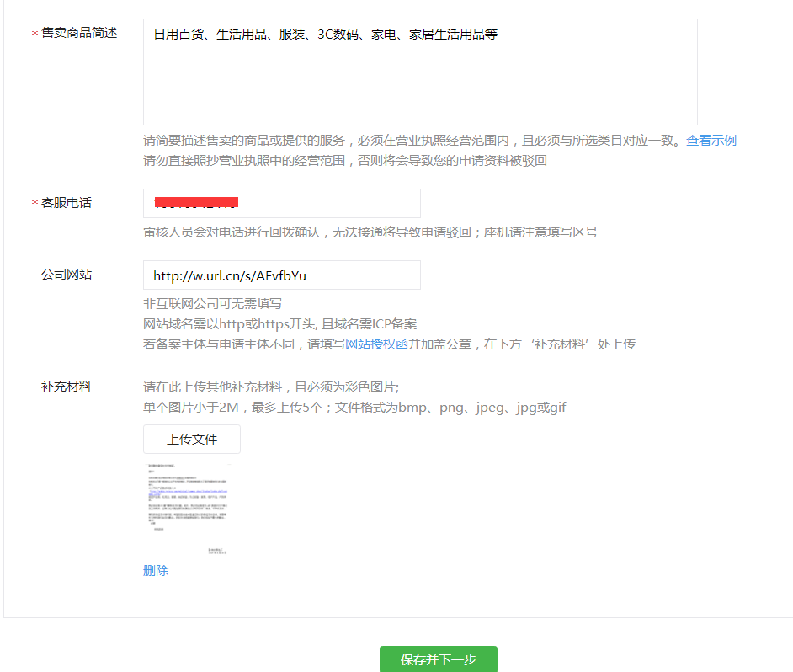793x672 pixels.
Task: Select the 售卖商品简述 field label
Action: click(x=79, y=33)
